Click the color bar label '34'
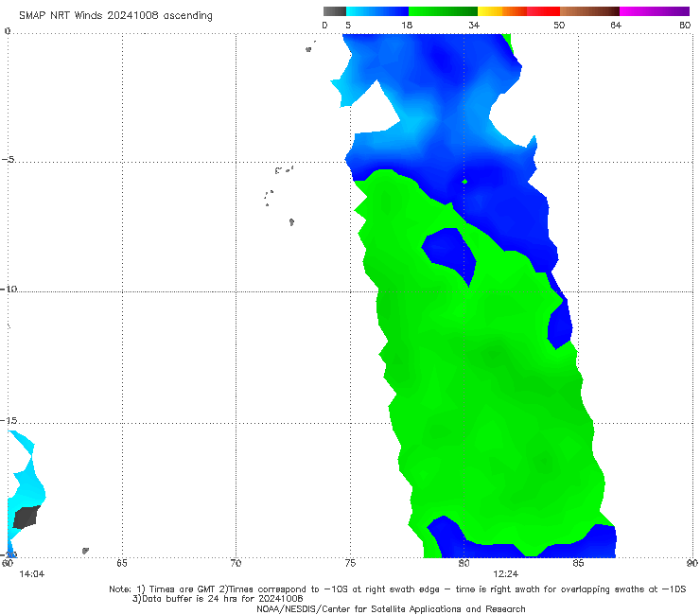 coord(474,25)
